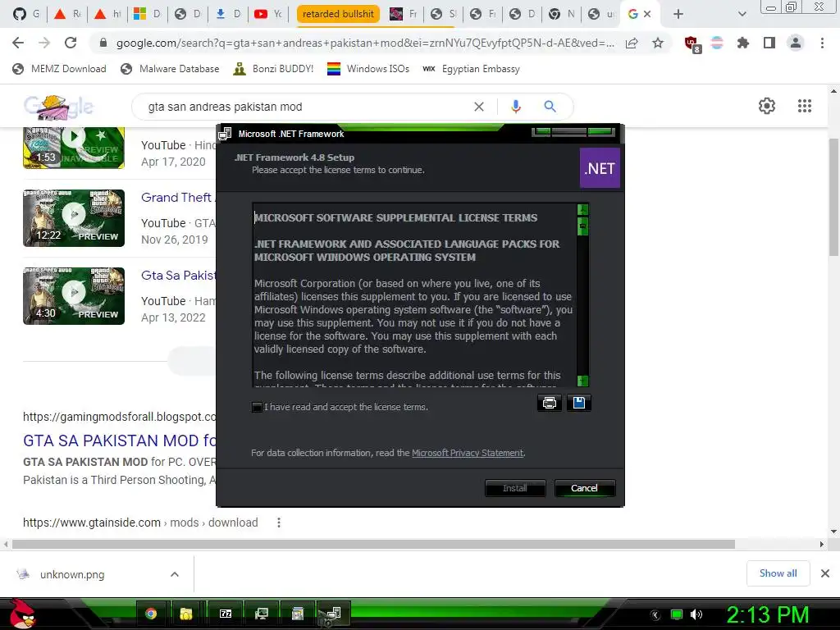This screenshot has width=840, height=630.
Task: Open the uBlock Origin extension icon
Action: [x=692, y=43]
